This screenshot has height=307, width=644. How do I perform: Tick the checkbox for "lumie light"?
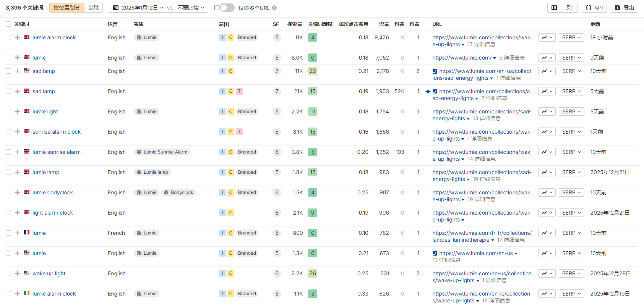[8, 111]
